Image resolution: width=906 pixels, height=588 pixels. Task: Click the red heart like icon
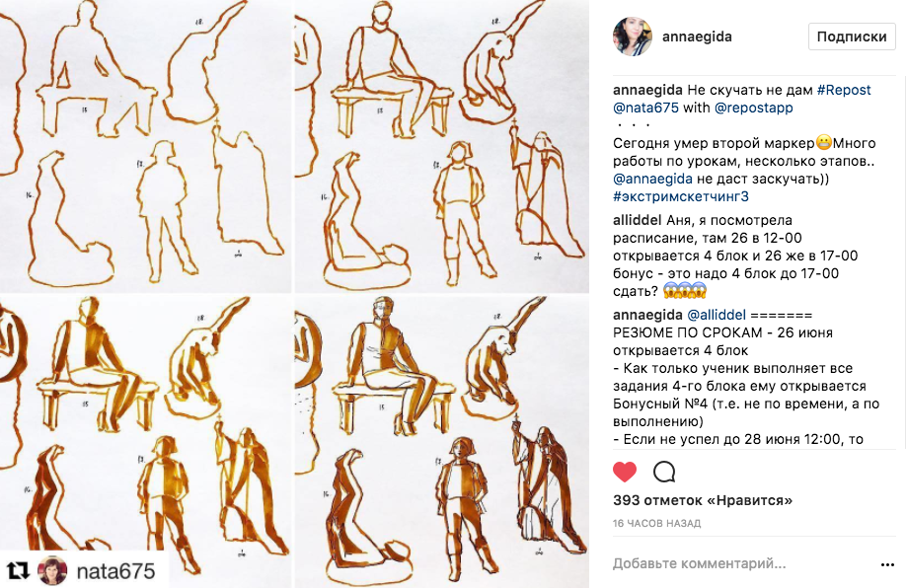(625, 472)
